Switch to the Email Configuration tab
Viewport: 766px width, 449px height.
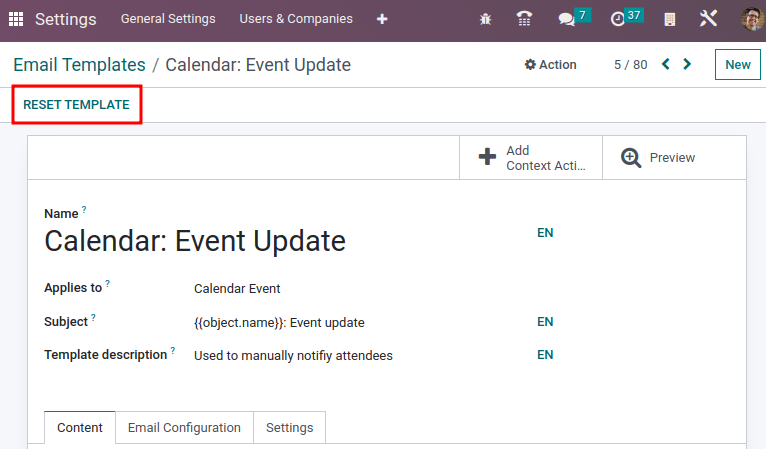tap(184, 427)
